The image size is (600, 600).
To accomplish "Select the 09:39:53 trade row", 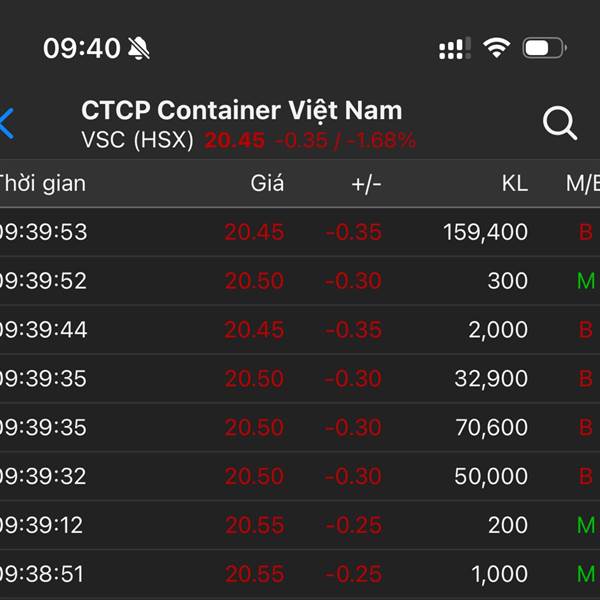I will [300, 232].
